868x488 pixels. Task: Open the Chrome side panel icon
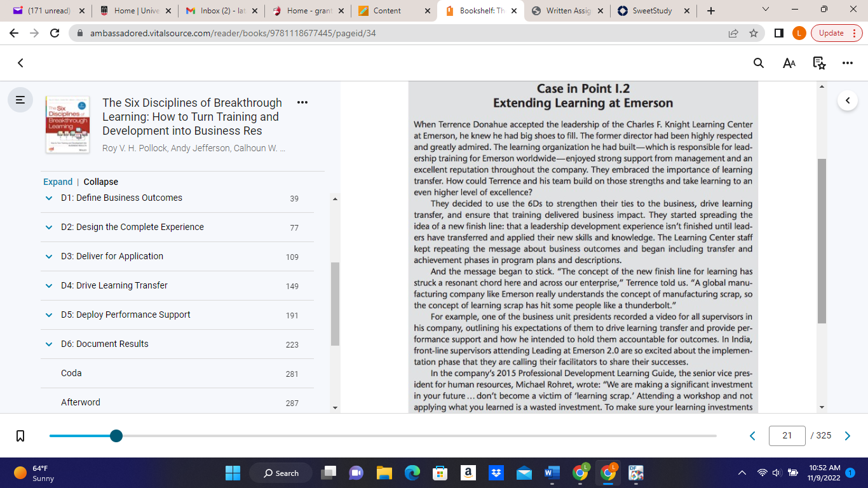tap(779, 33)
